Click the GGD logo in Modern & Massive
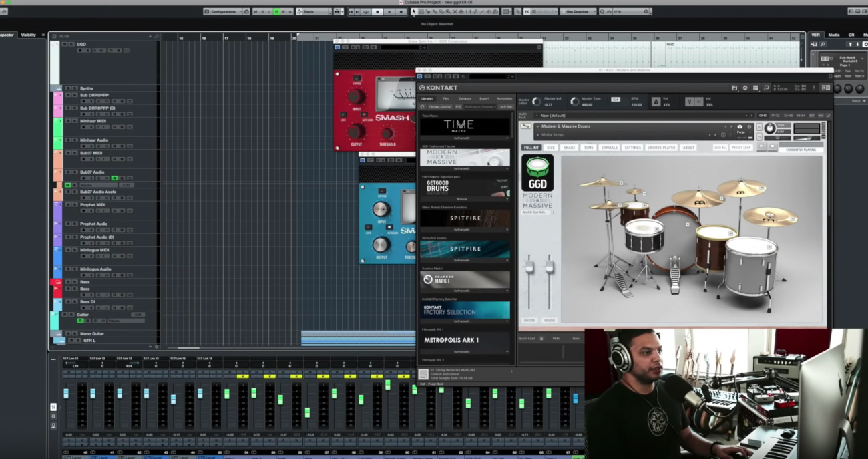 pyautogui.click(x=537, y=174)
